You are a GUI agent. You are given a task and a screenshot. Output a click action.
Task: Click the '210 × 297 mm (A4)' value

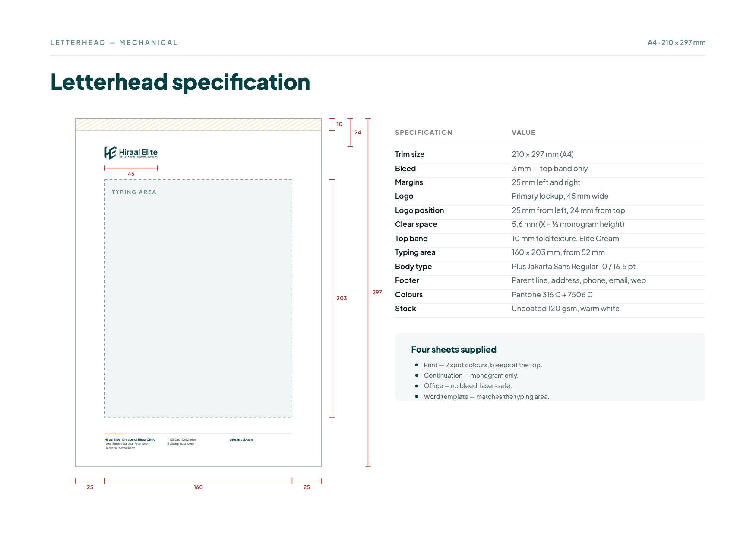tap(543, 154)
